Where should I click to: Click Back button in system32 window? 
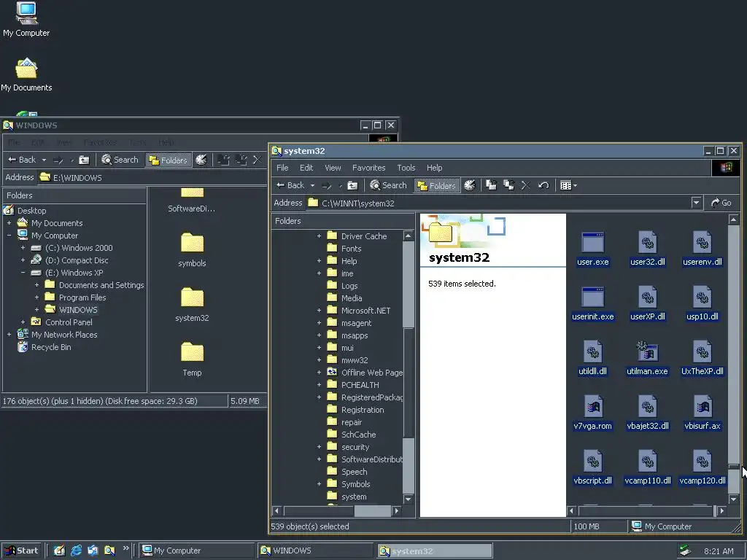(x=290, y=185)
